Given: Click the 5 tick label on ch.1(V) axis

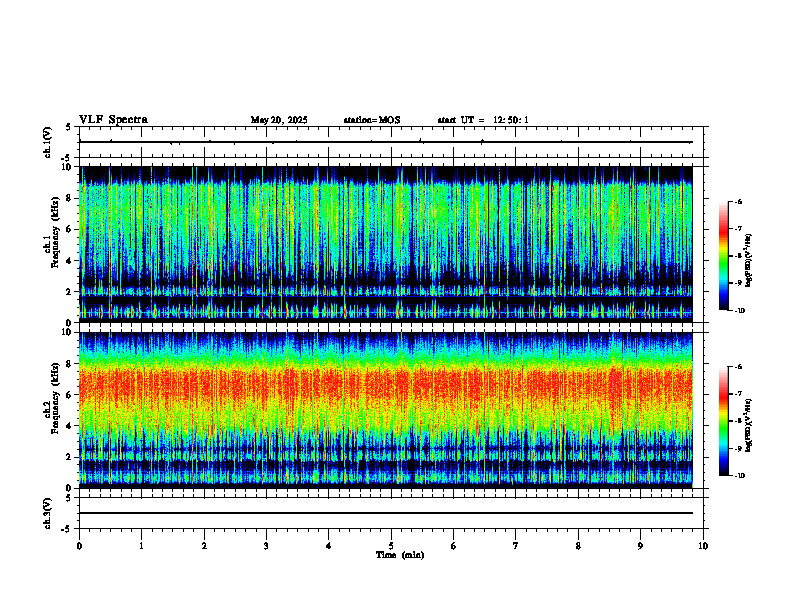Looking at the screenshot, I should coord(68,127).
